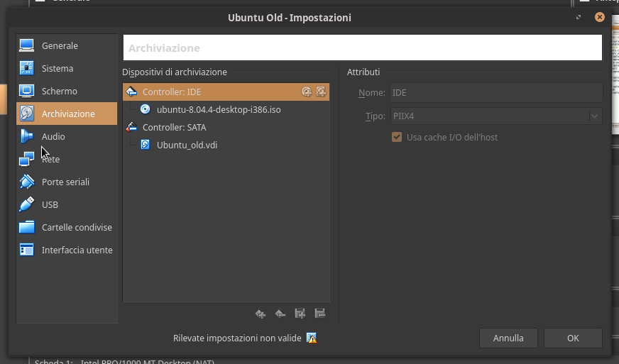
Task: Open the Interfaccia utente section
Action: point(67,250)
